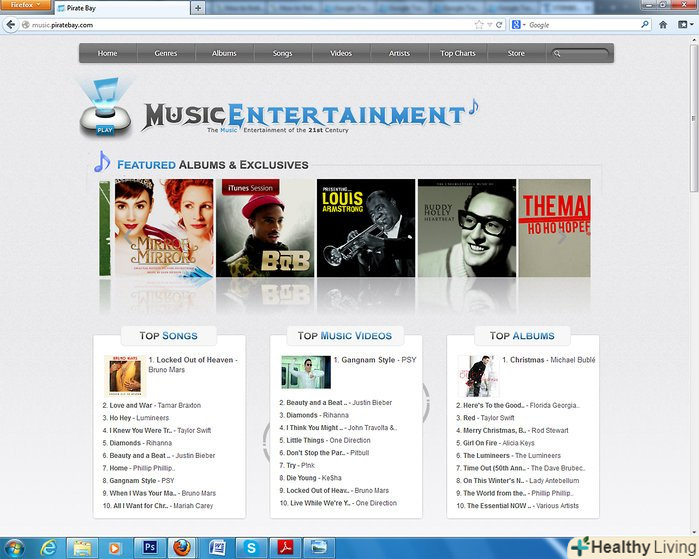Open the Firefox home page icon
The image size is (699, 559).
[663, 25]
